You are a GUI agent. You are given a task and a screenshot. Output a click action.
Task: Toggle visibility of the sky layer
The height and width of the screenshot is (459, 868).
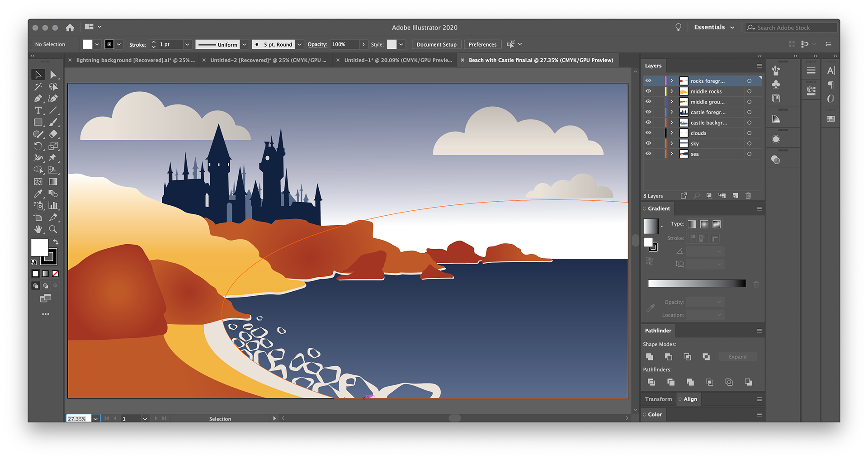[648, 143]
